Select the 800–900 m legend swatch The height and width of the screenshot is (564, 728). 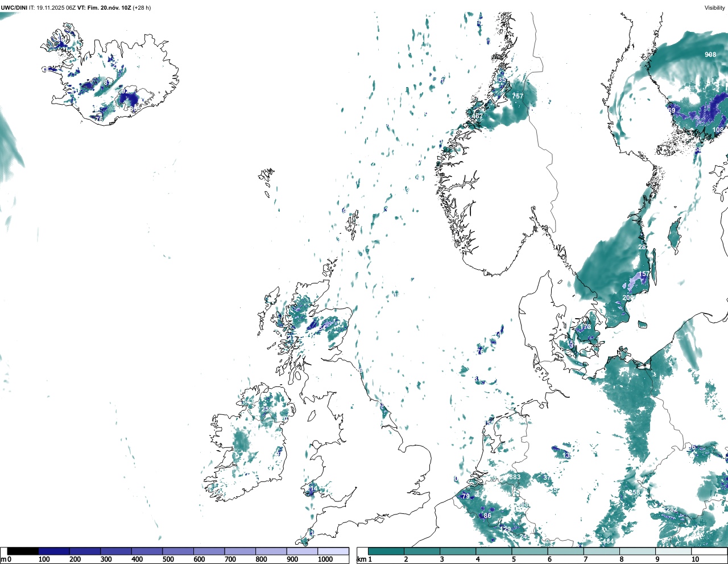(x=271, y=551)
